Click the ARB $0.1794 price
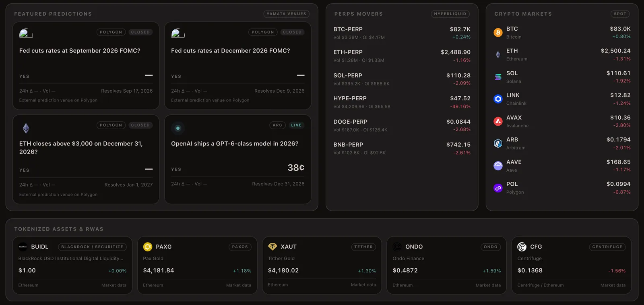This screenshot has width=644, height=305. (x=619, y=140)
